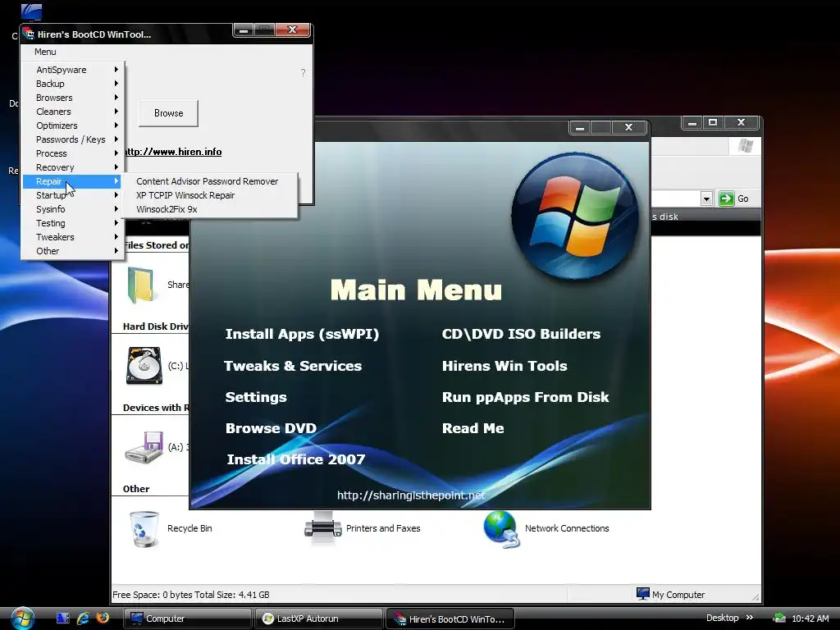Expand the Process submenu
The image size is (840, 630).
pos(71,153)
